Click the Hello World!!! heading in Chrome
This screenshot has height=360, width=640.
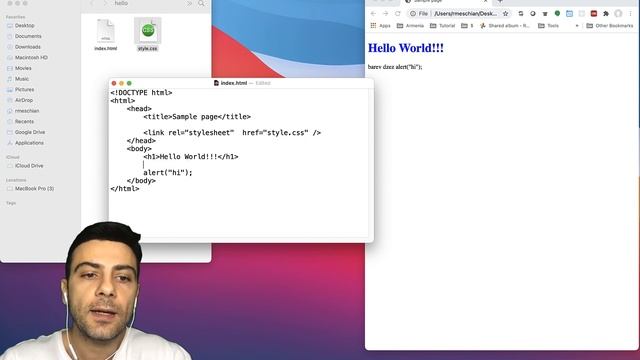pos(406,48)
